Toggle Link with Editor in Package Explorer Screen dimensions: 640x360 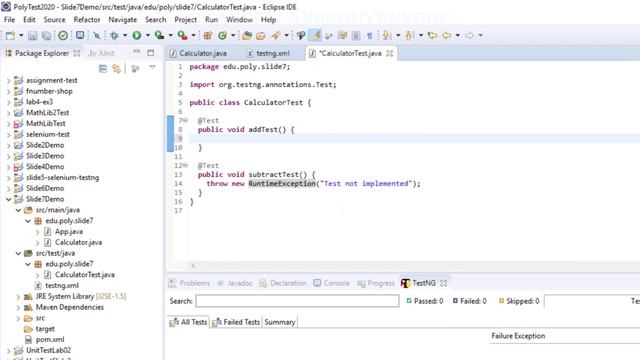pyautogui.click(x=117, y=69)
